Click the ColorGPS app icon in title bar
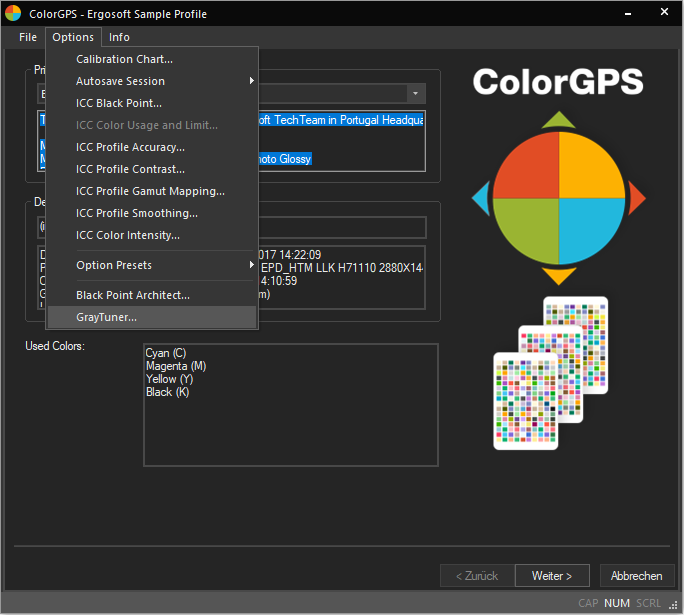The height and width of the screenshot is (615, 684). click(13, 14)
